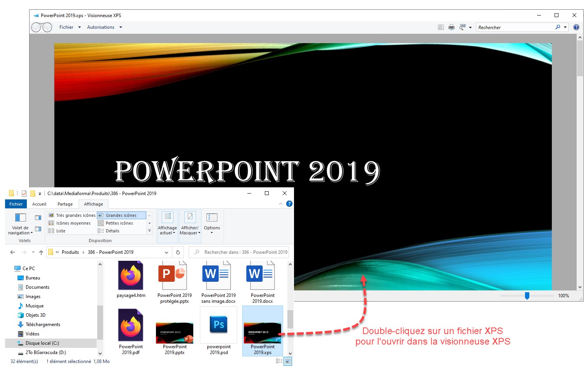Choose the Grandes icônes layout
The width and height of the screenshot is (588, 370).
click(x=121, y=215)
